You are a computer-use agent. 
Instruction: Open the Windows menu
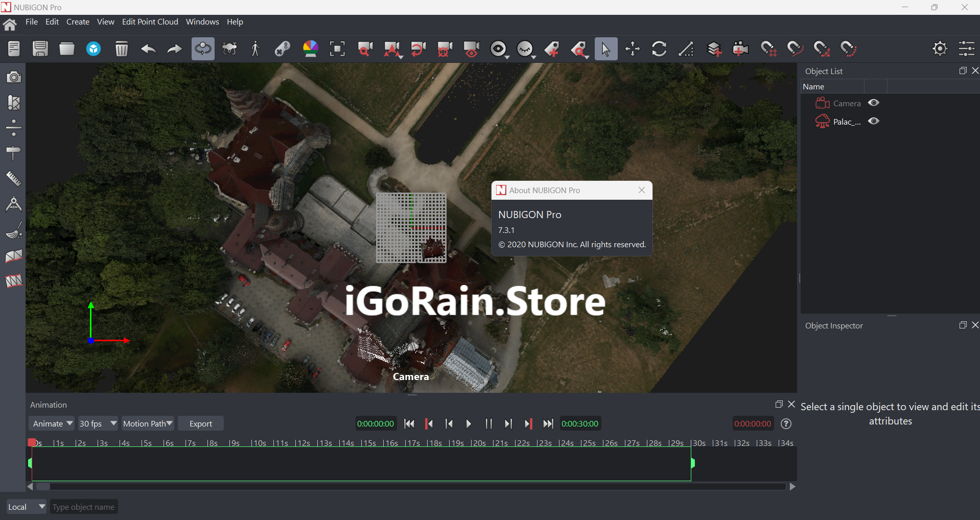pyautogui.click(x=202, y=21)
